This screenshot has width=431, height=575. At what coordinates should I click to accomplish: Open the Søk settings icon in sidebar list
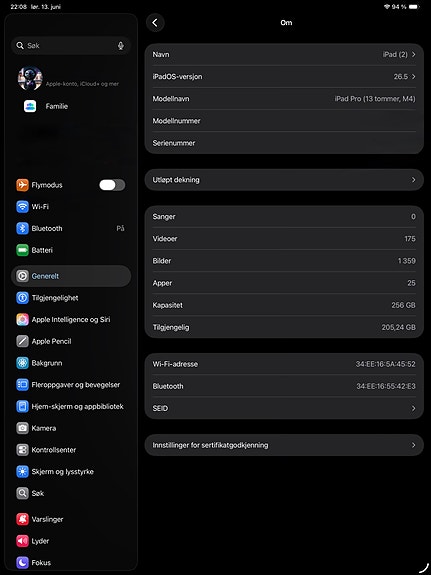click(x=22, y=493)
